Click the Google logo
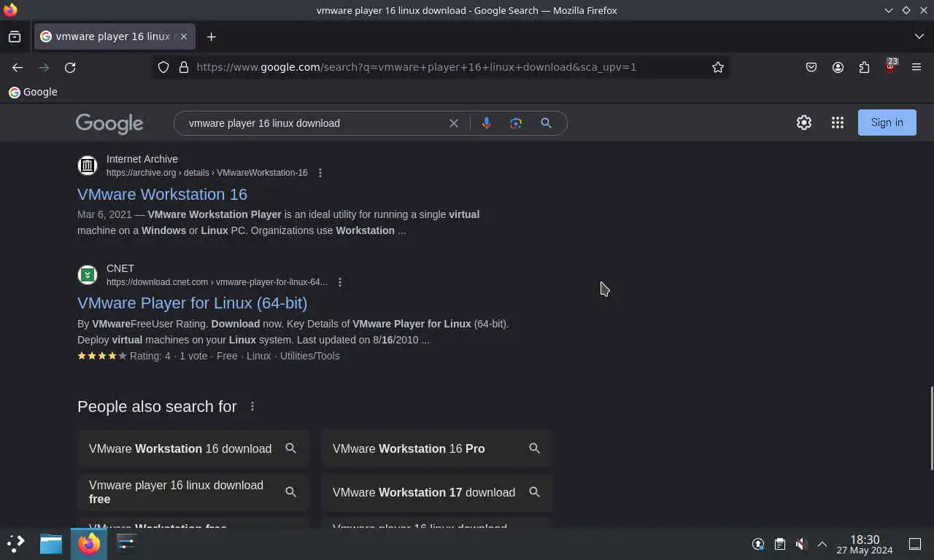934x560 pixels. (x=109, y=124)
